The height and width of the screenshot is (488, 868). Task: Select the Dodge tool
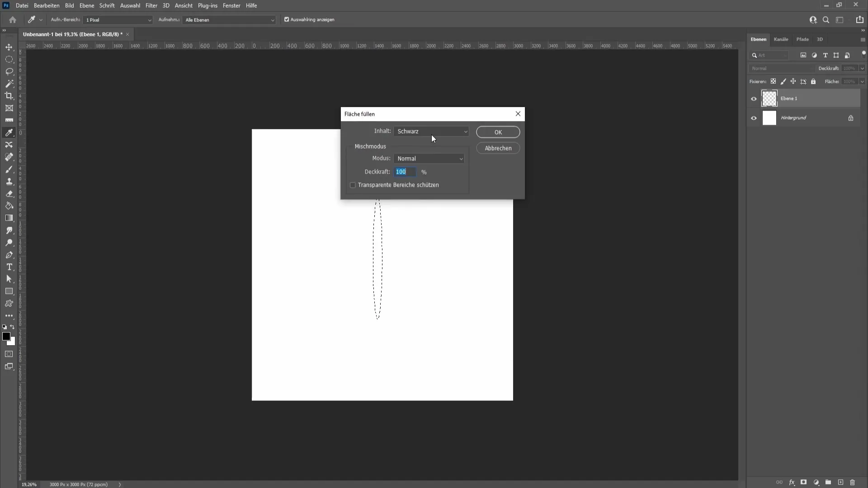(9, 243)
